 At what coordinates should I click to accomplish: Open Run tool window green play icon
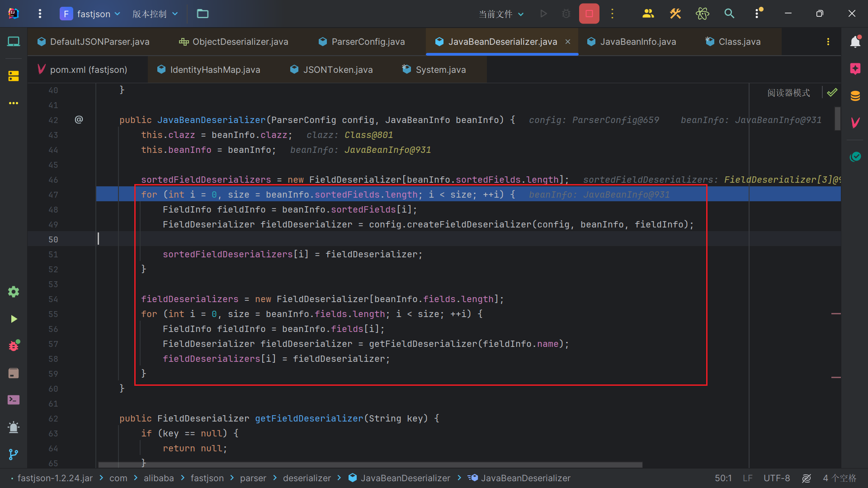[x=14, y=319]
